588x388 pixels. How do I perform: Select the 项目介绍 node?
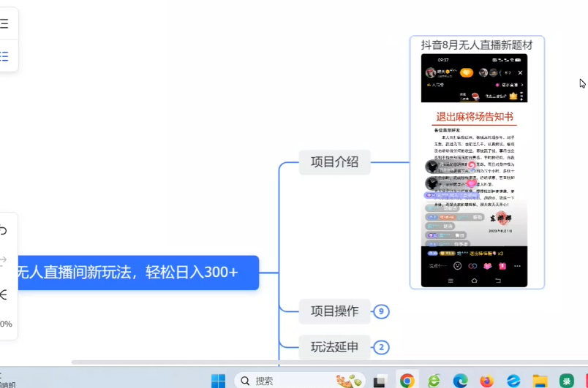334,162
